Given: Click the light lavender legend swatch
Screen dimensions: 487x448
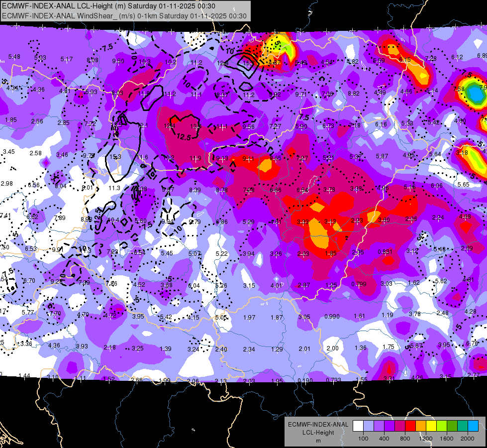Looking at the screenshot, I should (x=369, y=426).
